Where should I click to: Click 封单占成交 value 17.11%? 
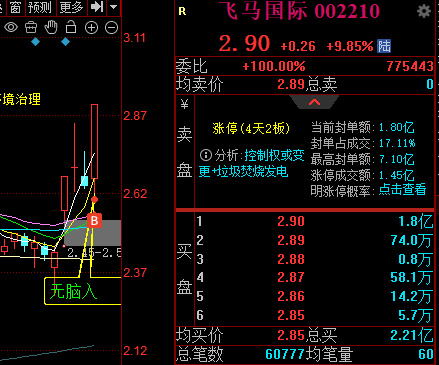pyautogui.click(x=397, y=143)
